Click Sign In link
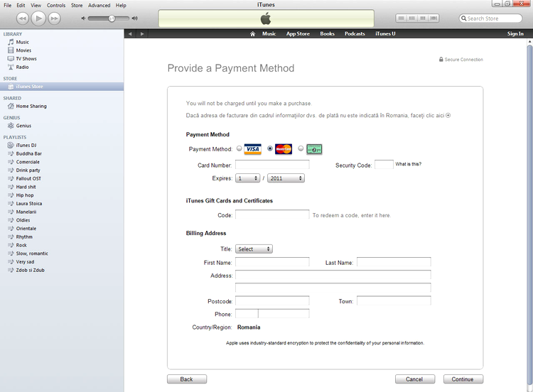This screenshot has width=533, height=392. point(515,33)
